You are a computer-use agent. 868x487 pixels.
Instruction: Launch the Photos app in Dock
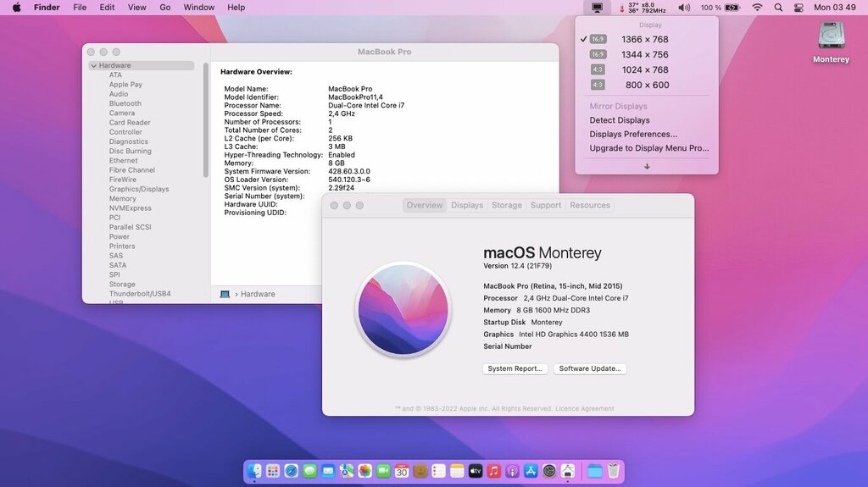point(364,471)
